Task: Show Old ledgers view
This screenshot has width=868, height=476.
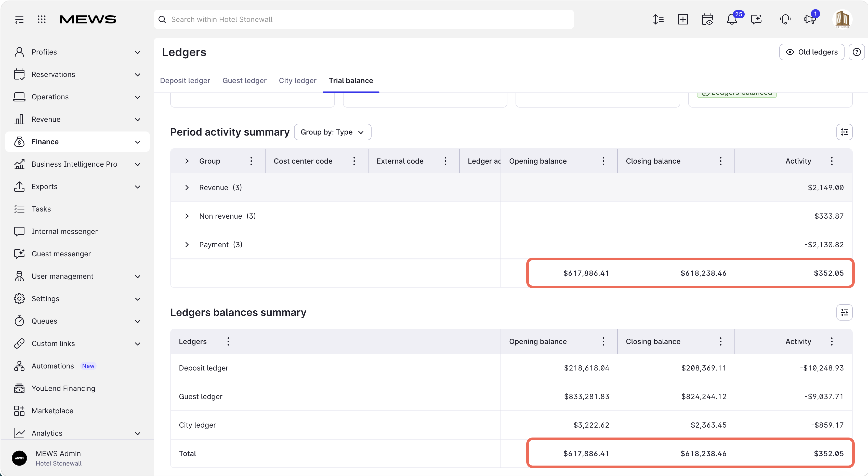Action: 811,52
